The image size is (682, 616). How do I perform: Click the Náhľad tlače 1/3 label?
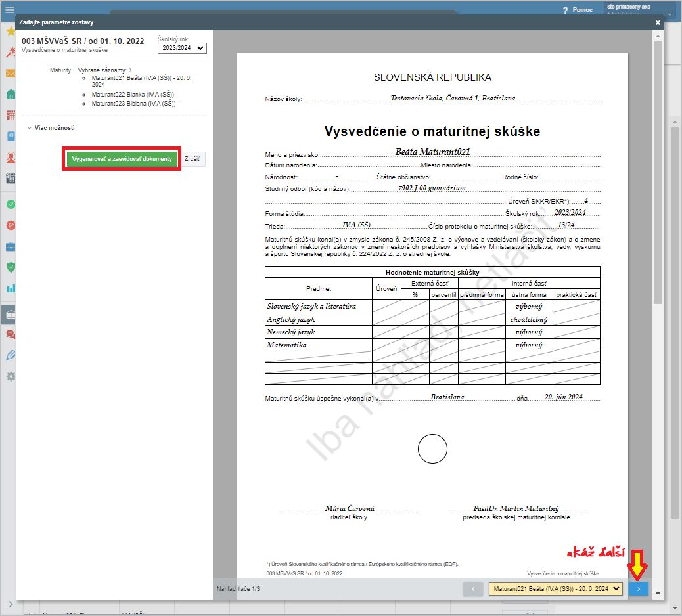tap(239, 589)
